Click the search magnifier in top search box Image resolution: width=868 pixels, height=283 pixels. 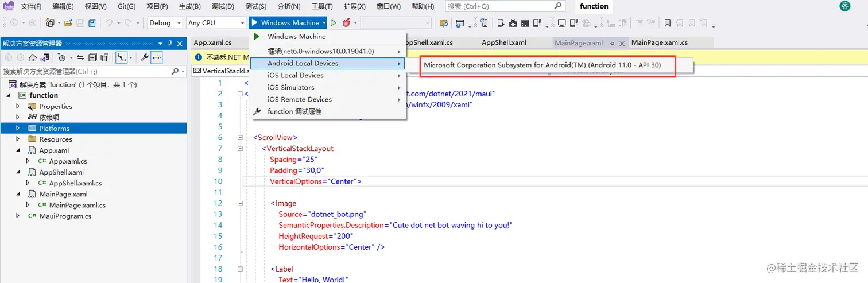557,6
